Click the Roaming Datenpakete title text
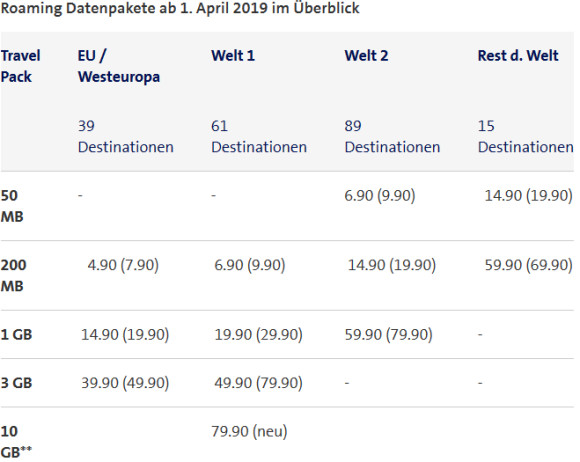Screen dimensions: 580x462 coord(180,8)
